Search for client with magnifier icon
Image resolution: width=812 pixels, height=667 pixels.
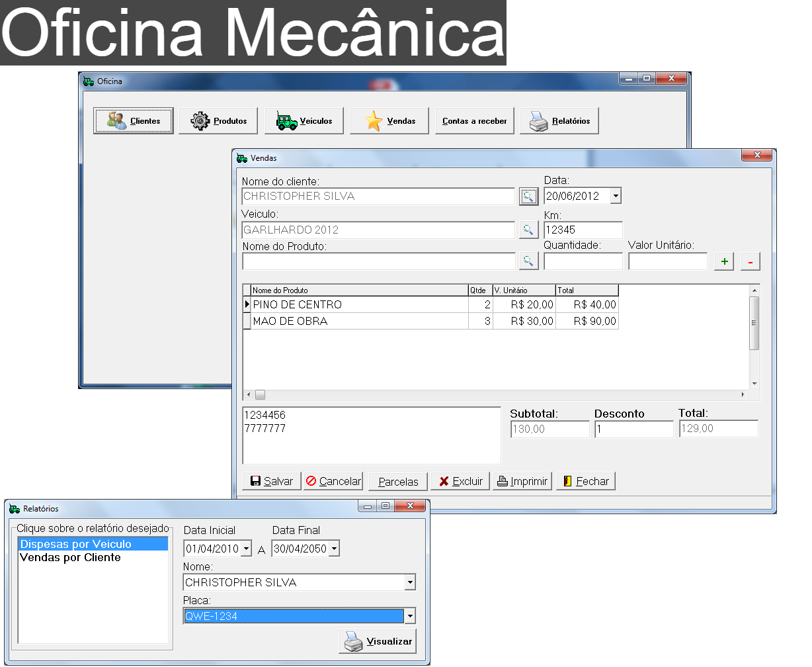(x=528, y=197)
